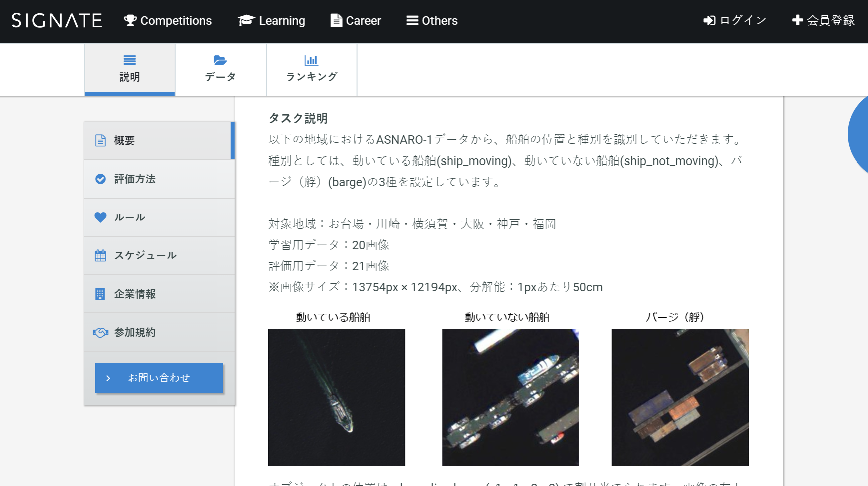Open 企業情報 in the sidebar

[x=159, y=294]
